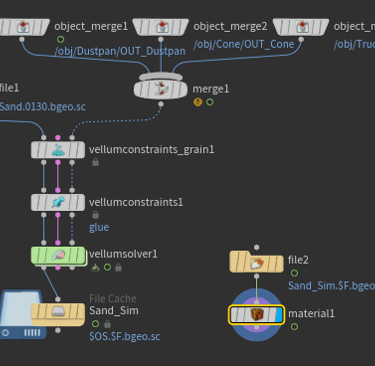Click the green circle badge under Sand_Sim
This screenshot has width=375, height=366.
(95, 324)
